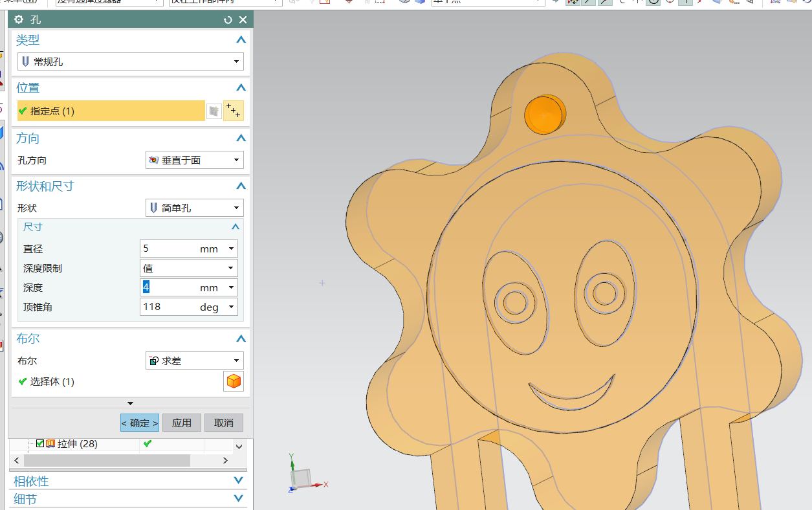
Task: Click the orange hole preview on model
Action: click(x=544, y=113)
